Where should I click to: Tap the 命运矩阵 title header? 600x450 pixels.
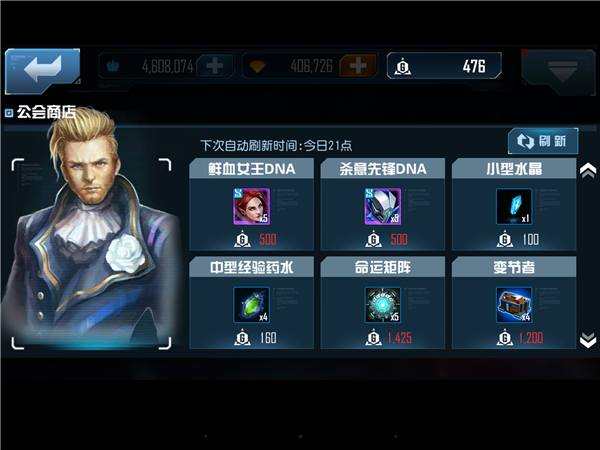point(383,267)
